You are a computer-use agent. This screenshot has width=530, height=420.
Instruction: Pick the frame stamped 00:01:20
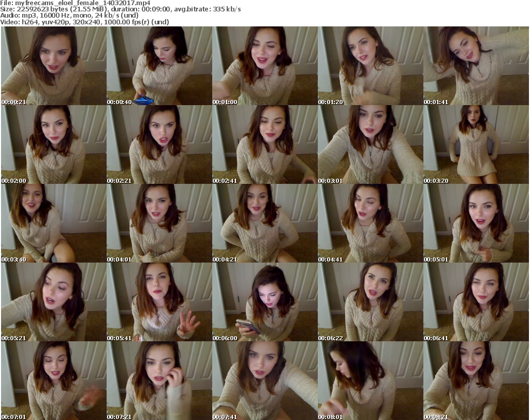(371, 66)
